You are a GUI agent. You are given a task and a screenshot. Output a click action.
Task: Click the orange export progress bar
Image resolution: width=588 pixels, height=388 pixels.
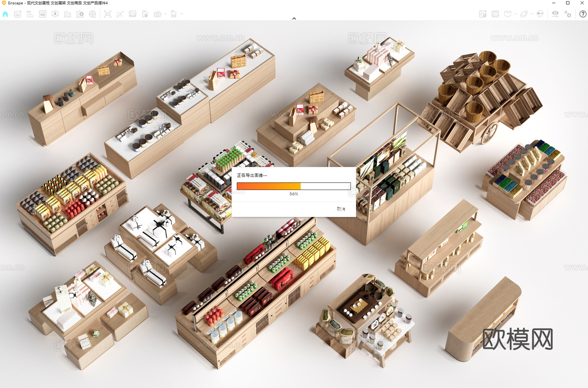point(294,186)
